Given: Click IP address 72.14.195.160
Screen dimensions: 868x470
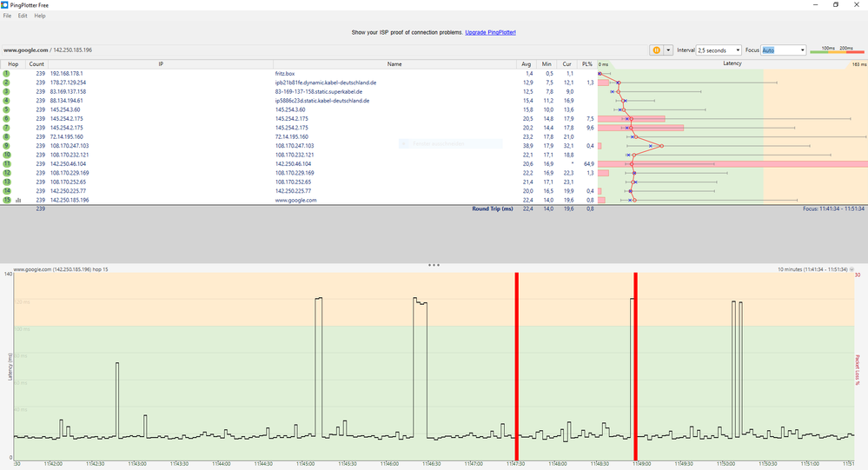Looking at the screenshot, I should coord(66,136).
